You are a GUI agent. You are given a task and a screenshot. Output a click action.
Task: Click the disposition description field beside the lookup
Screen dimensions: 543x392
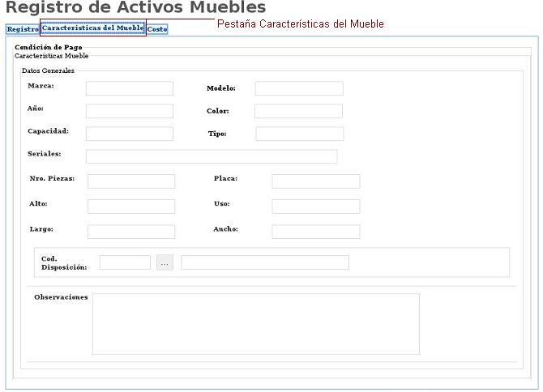tap(265, 262)
